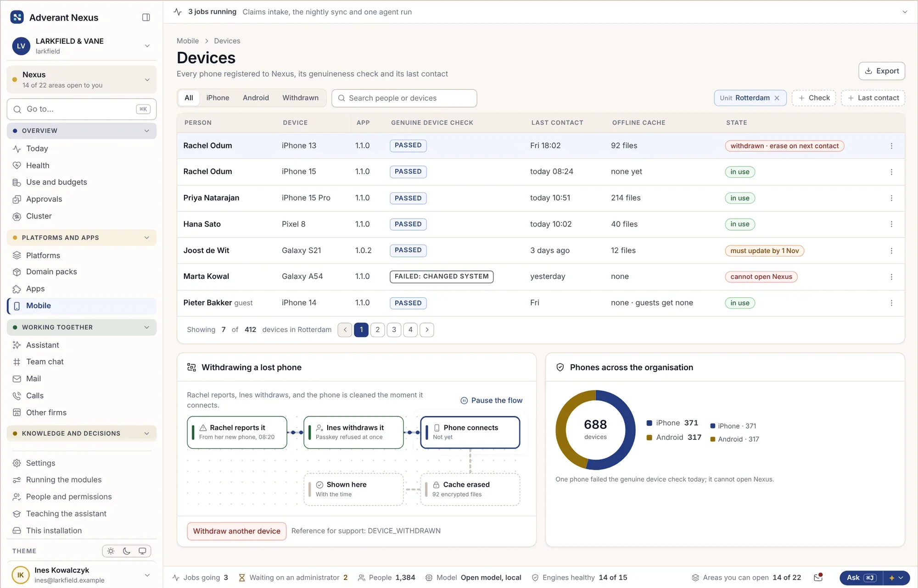Expand the running jobs banner chevron
Screen dimensions: 918x588
pos(905,12)
